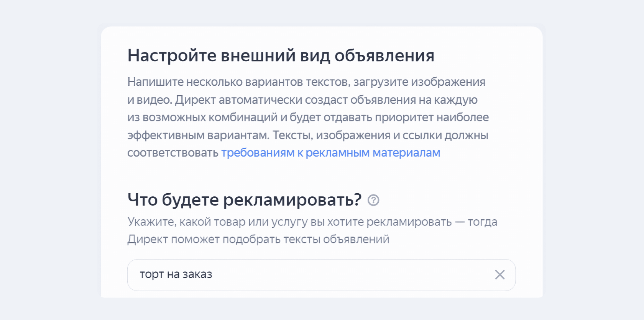This screenshot has width=644, height=320.
Task: Click the word 'требованиям' in the blue link
Action: [258, 153]
